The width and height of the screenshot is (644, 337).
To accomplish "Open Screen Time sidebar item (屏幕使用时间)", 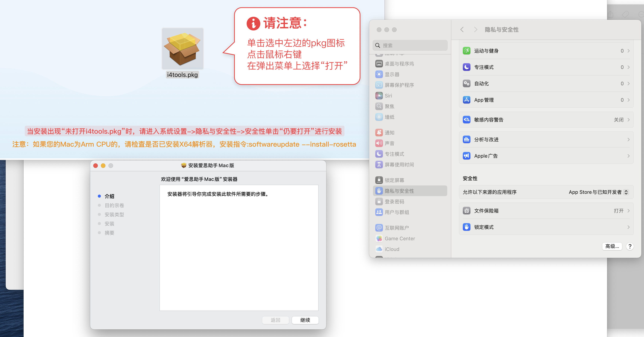I will pos(410,165).
